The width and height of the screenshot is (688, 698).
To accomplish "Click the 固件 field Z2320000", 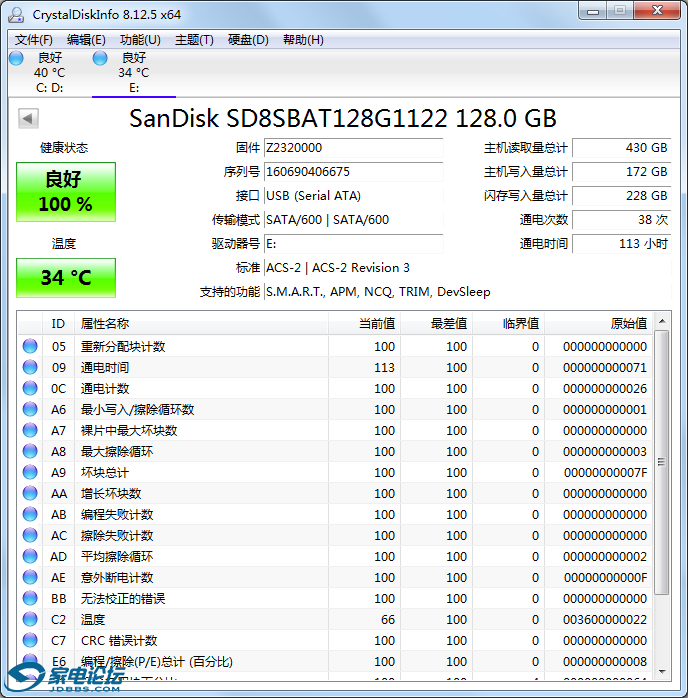I will pos(353,148).
